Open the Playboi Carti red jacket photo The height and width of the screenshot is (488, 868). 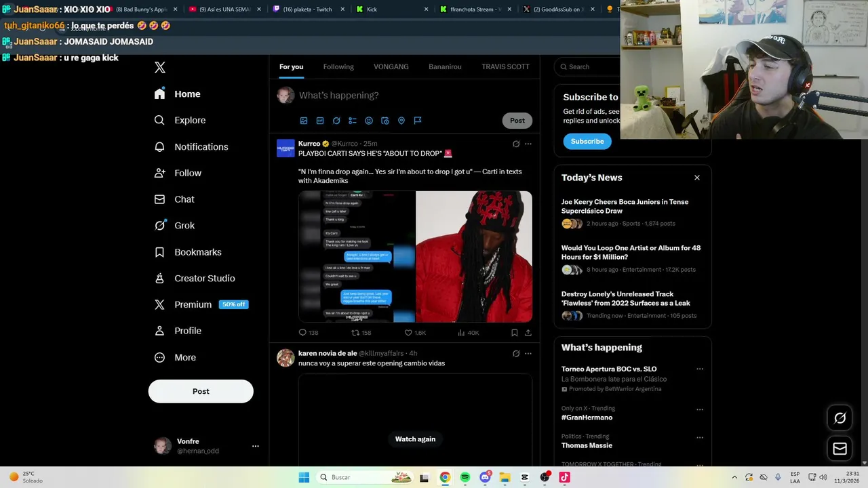tap(474, 257)
